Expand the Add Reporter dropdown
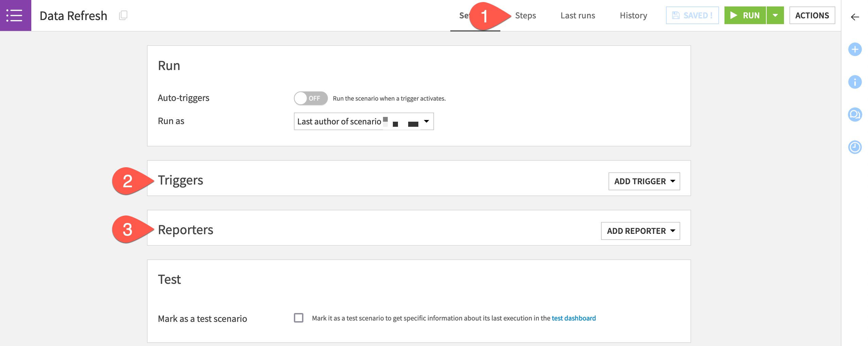 [640, 231]
